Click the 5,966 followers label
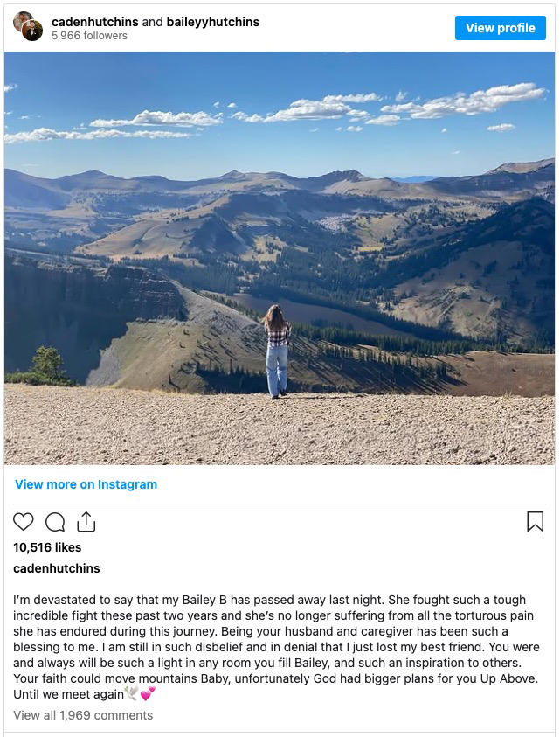Viewport: 560px width, 737px height. (89, 36)
